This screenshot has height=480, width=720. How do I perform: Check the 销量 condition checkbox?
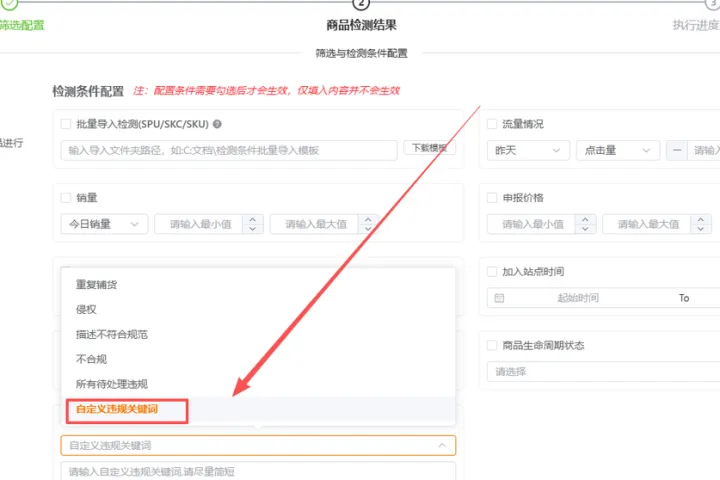tap(66, 198)
